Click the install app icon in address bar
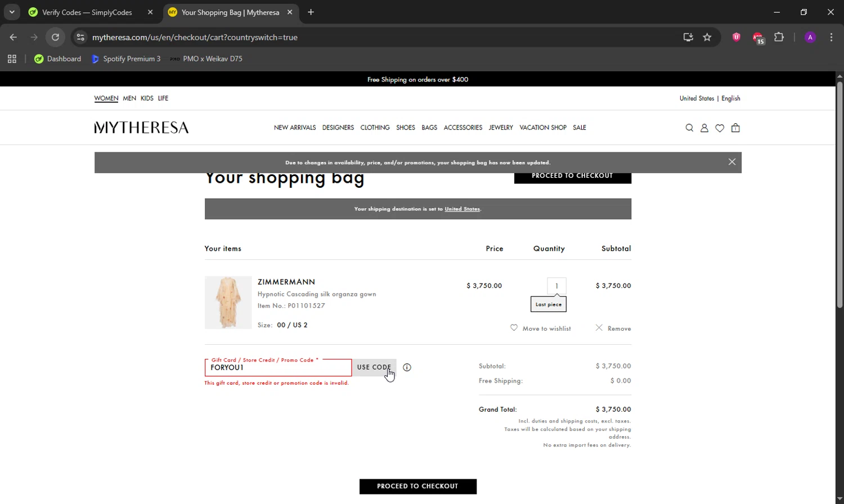844x504 pixels. 688,37
